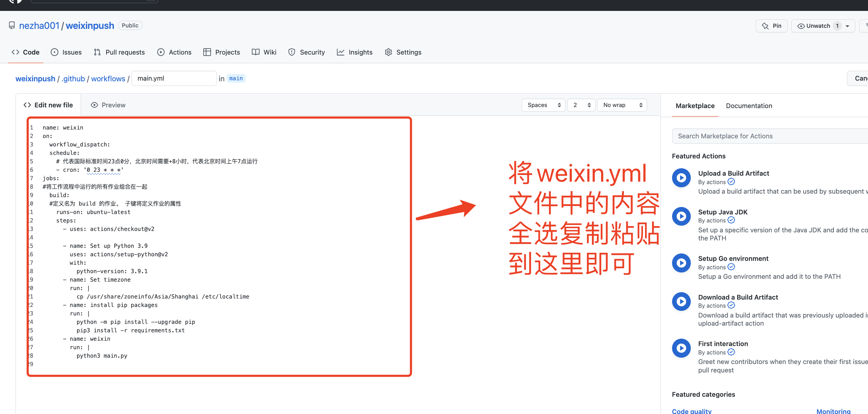Click the repository icon beside nezha001
Viewport: 868px width, 414px height.
(12, 26)
